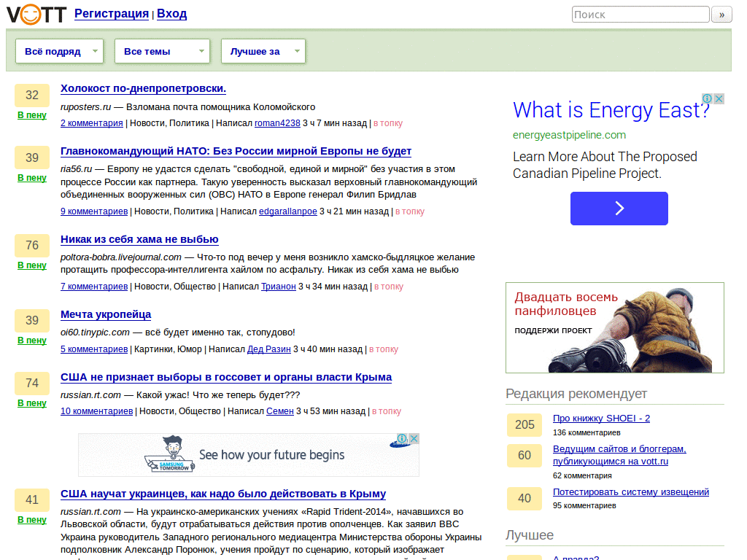Open 10 комментариев link
The width and height of the screenshot is (747, 560).
tap(96, 411)
